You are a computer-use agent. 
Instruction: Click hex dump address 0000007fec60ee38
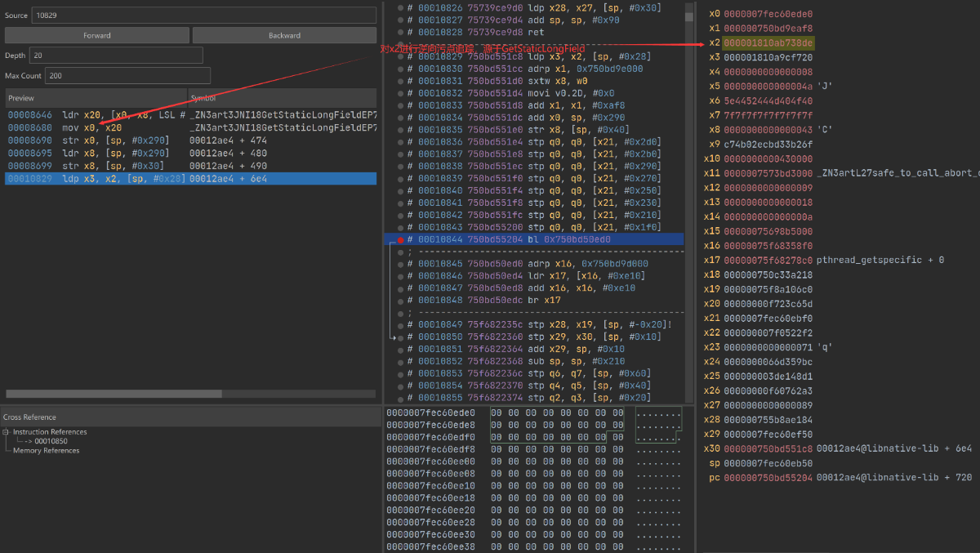pyautogui.click(x=430, y=546)
